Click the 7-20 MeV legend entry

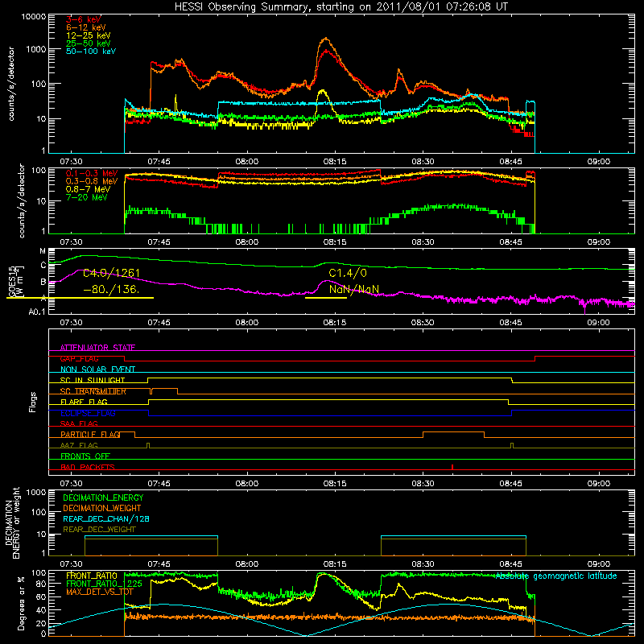point(87,197)
